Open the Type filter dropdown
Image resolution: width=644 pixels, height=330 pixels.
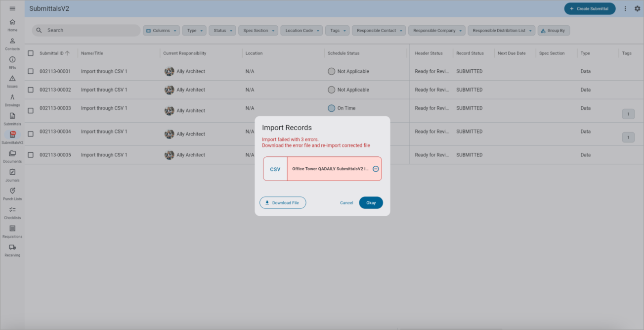coord(195,30)
